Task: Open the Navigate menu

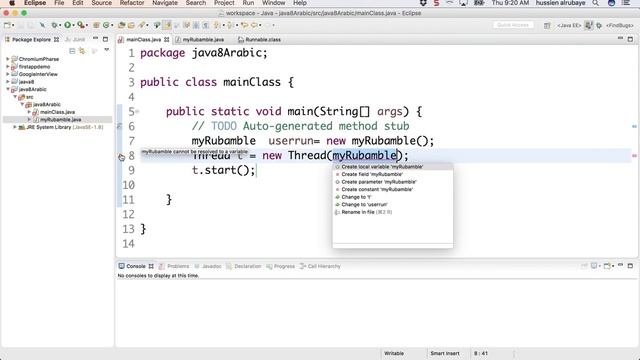Action: (165, 3)
